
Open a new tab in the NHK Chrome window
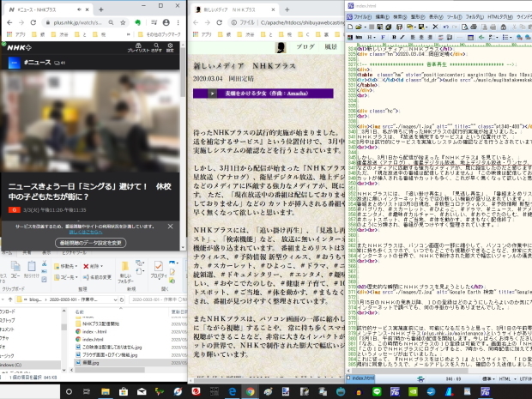[x=100, y=9]
